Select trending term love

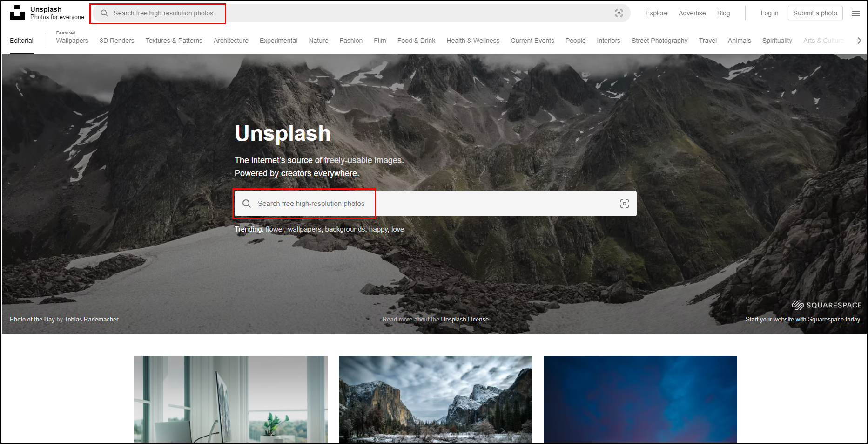[x=397, y=229]
